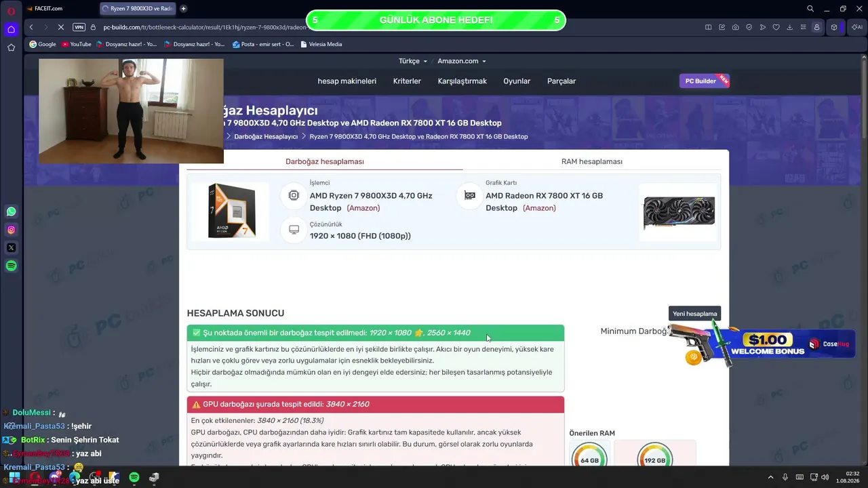Select the Ryzen 7 9800X3D browser tab

coord(138,9)
